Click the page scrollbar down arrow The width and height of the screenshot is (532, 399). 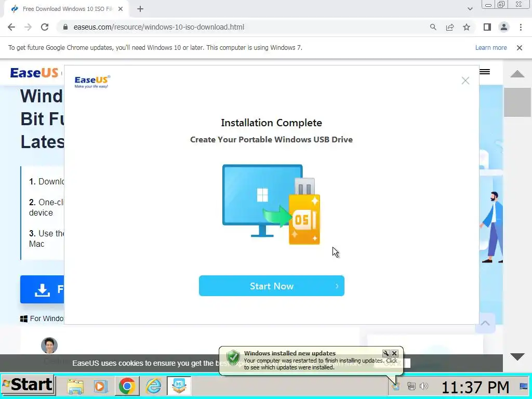click(517, 357)
